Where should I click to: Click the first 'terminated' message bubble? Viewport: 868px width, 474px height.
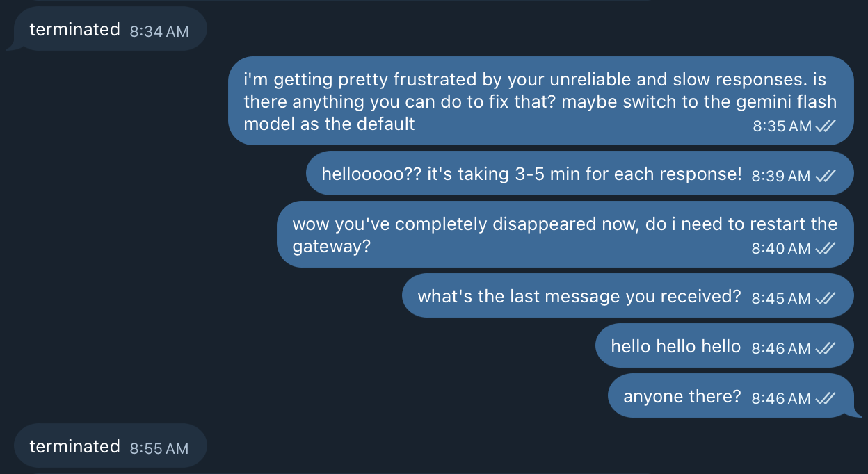[75, 30]
